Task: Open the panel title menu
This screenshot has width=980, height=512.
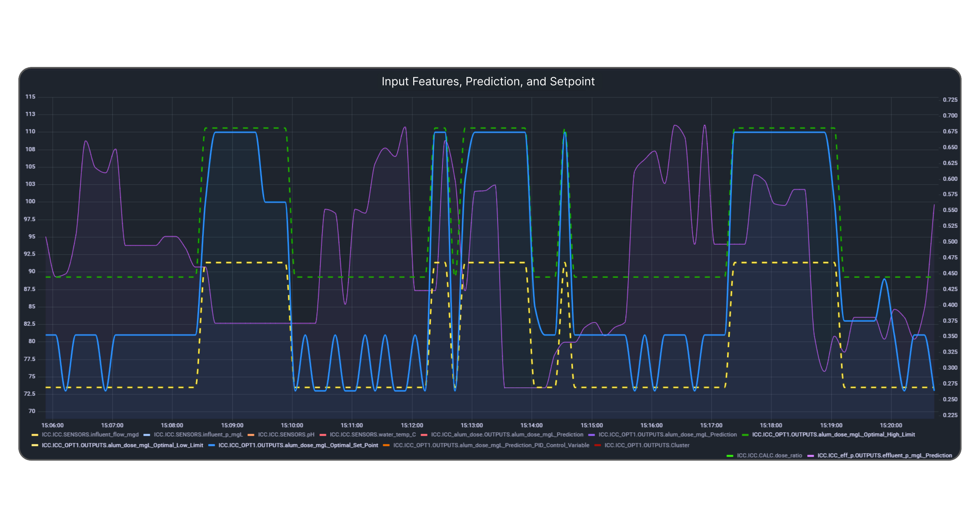Action: coord(488,82)
